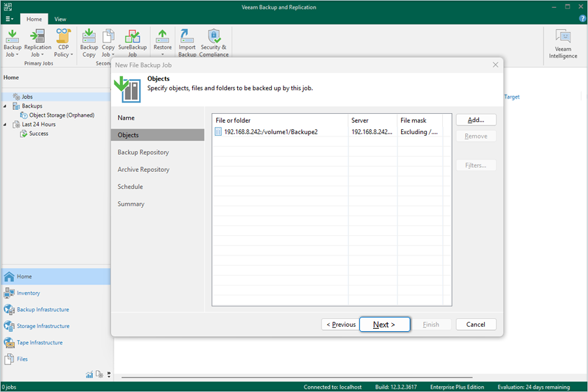Expand the sidebar overflow chevron
Image resolution: width=588 pixels, height=392 pixels.
point(108,374)
